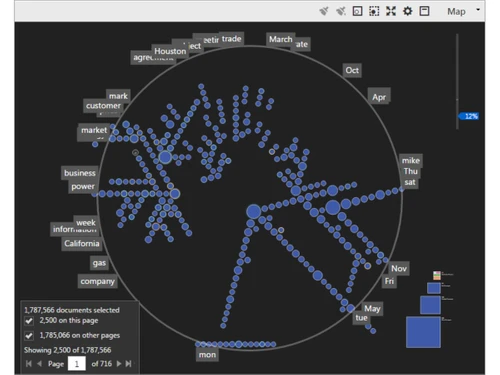Click the 'May' topic label

pos(372,309)
